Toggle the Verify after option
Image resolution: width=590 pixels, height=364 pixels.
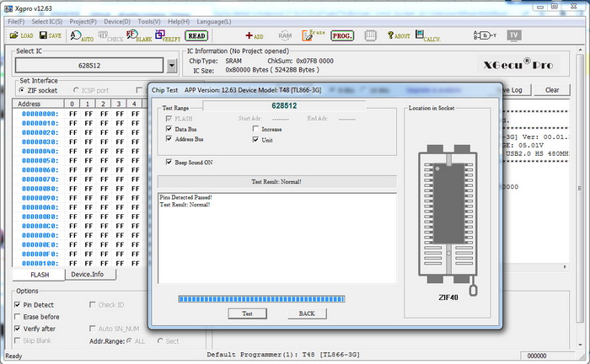point(17,329)
